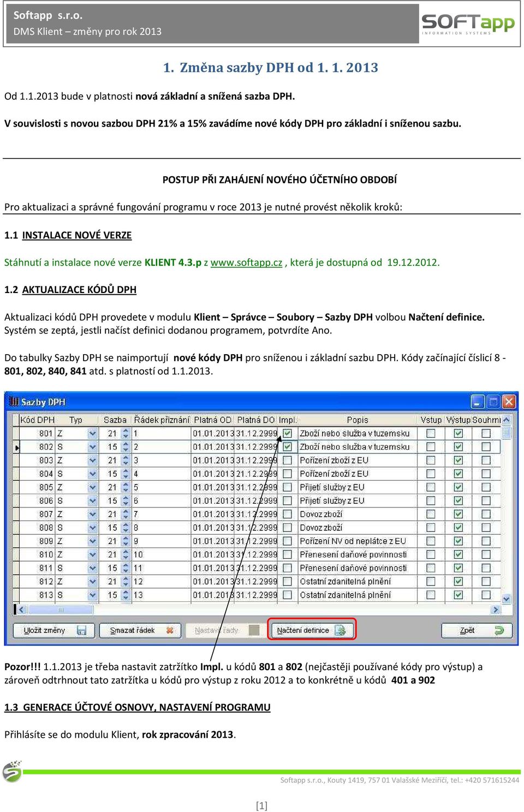Image resolution: width=524 pixels, height=812 pixels.
Task: Click the Řádek přiznání column header
Action: click(x=162, y=420)
